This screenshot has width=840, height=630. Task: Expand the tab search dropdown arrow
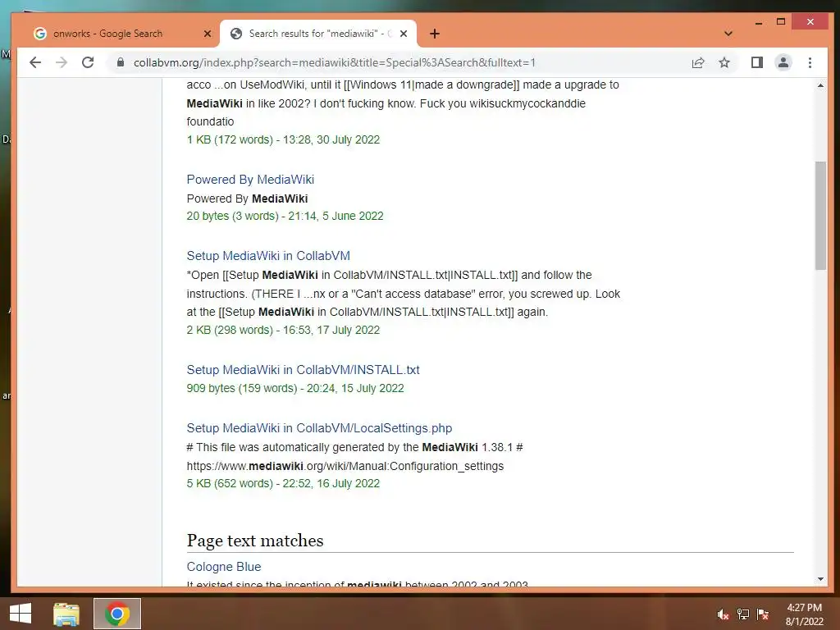click(x=728, y=34)
